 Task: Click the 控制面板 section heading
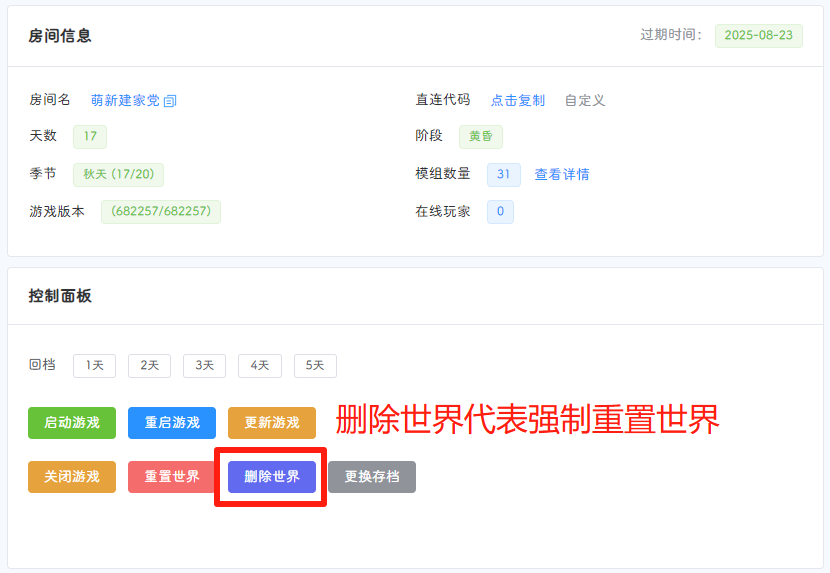click(60, 296)
